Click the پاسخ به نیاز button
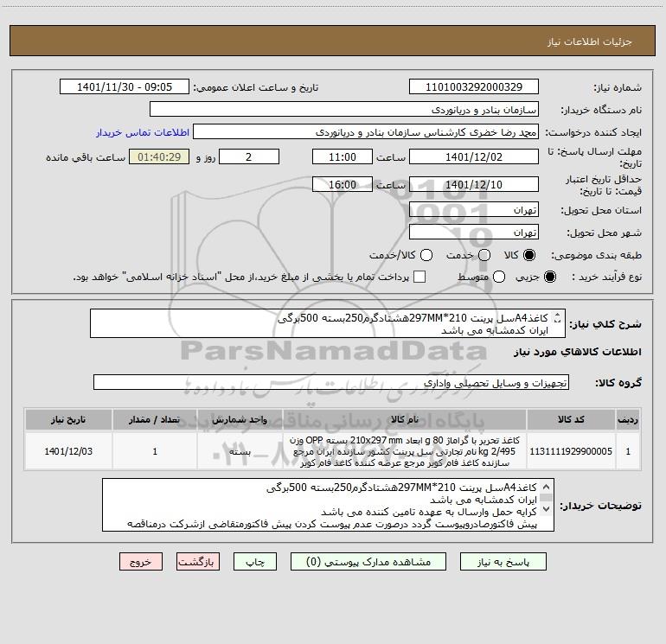Viewport: 666px width, 644px height. coord(503,562)
